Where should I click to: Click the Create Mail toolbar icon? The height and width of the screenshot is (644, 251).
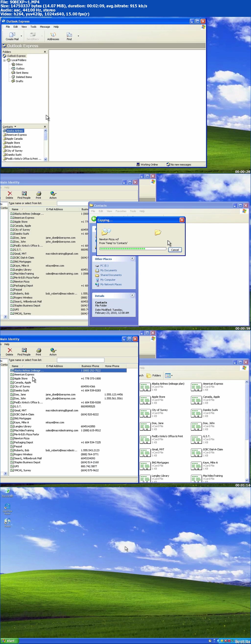[12, 36]
